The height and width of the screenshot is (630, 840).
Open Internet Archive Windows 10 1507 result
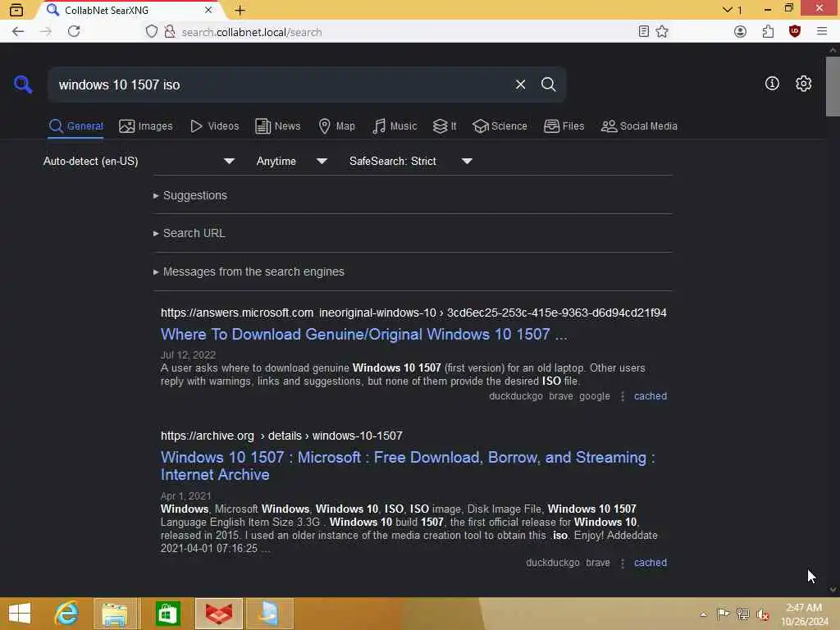408,466
